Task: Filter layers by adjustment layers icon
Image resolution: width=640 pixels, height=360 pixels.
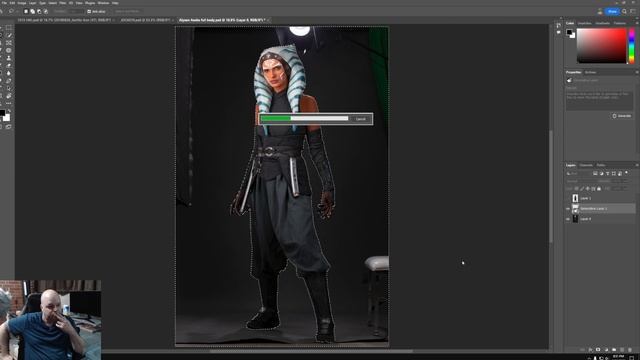Action: (x=602, y=173)
